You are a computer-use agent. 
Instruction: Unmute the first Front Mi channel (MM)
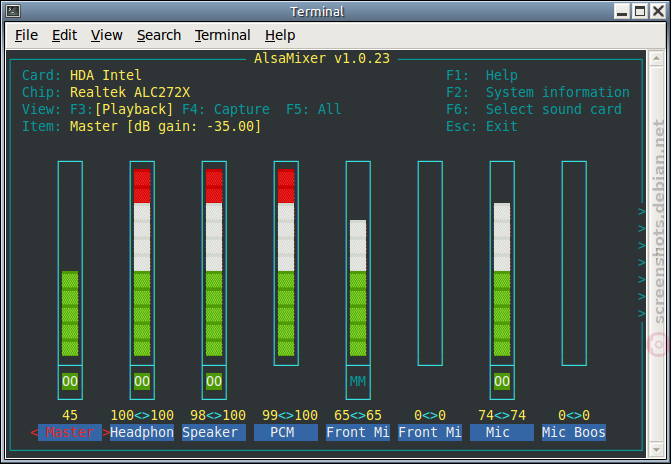click(358, 381)
